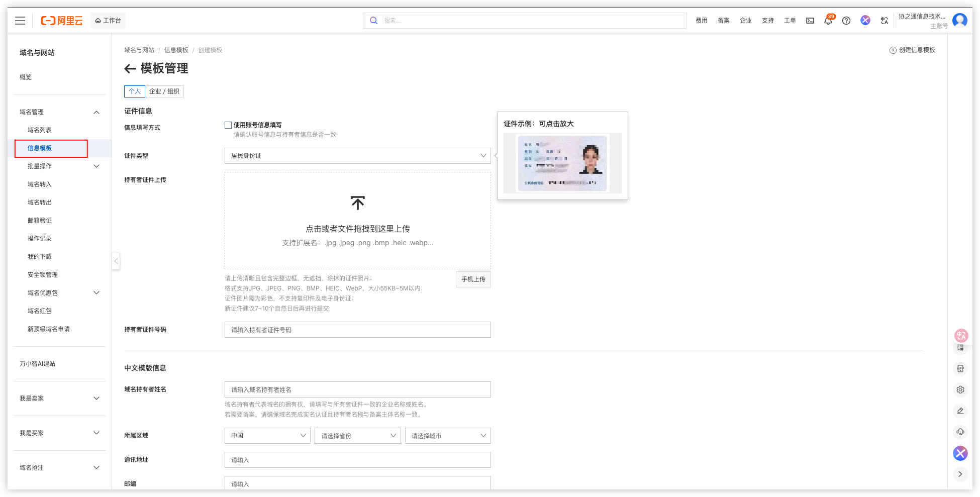Click the 持有者证件号码 input field
This screenshot has height=497, width=980.
point(357,330)
